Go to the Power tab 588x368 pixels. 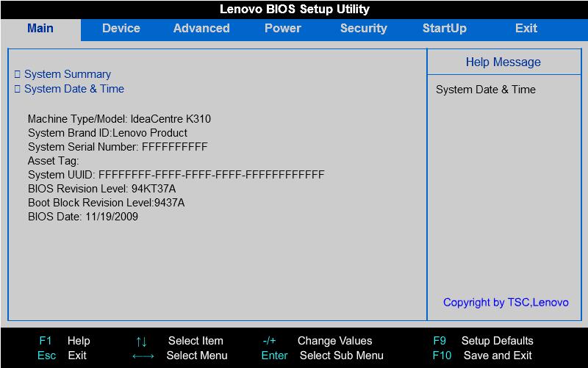coord(283,29)
